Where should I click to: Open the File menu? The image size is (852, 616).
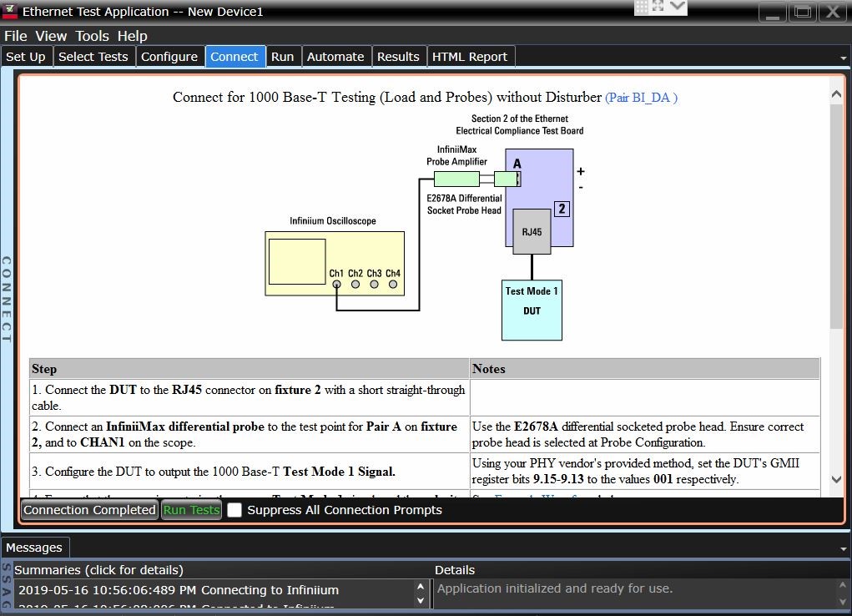(15, 36)
